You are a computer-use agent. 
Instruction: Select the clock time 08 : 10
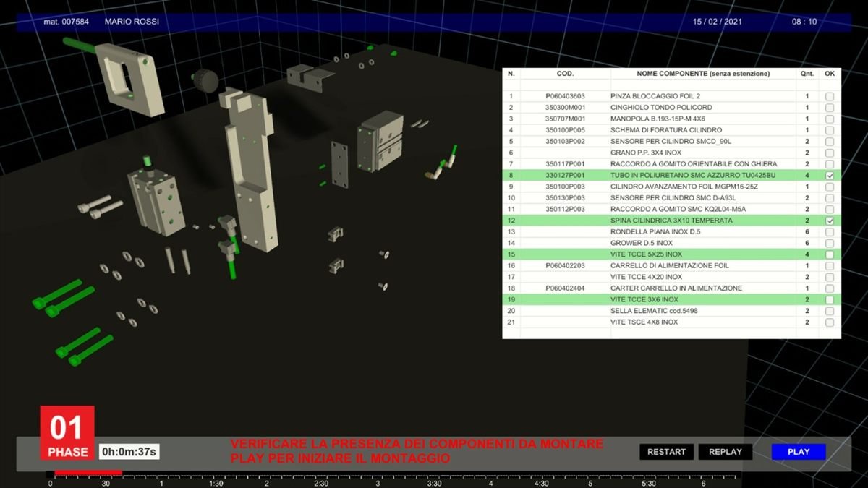(804, 22)
